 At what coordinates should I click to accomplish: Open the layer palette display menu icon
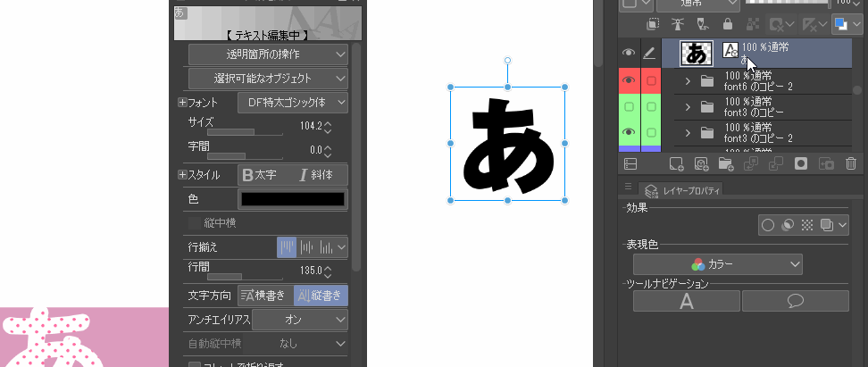(x=630, y=163)
